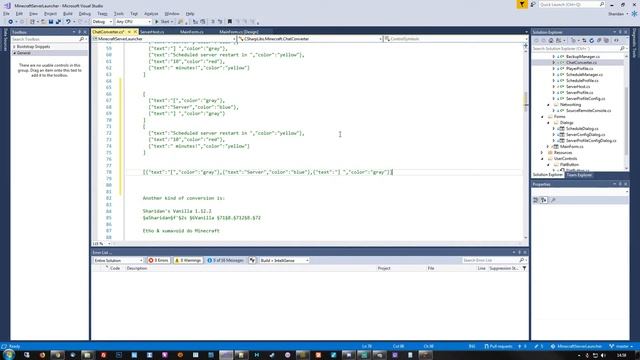Screen dimensions: 640x360
Task: Click the master branch in status bar
Action: tap(621, 347)
